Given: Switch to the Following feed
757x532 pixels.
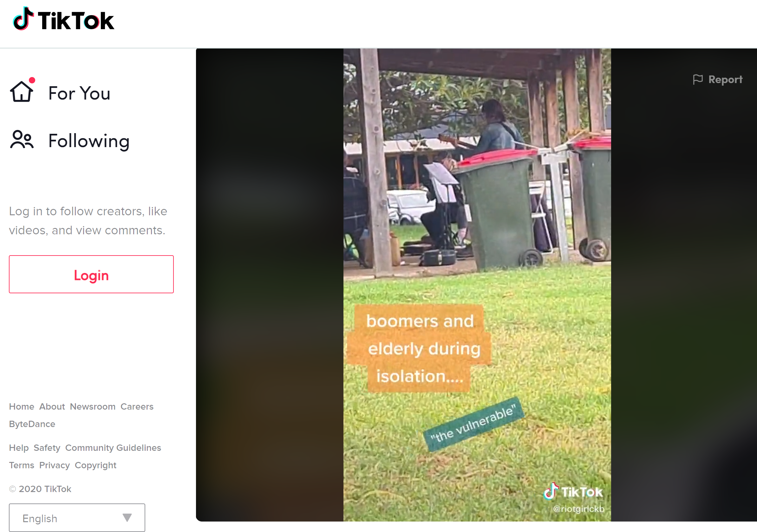Looking at the screenshot, I should pos(89,141).
